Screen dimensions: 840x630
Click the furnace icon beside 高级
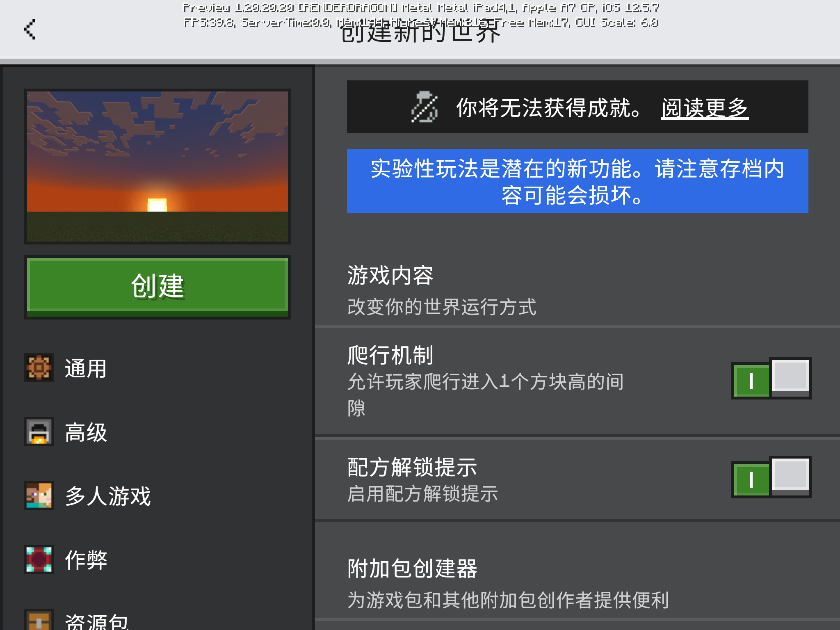point(39,432)
